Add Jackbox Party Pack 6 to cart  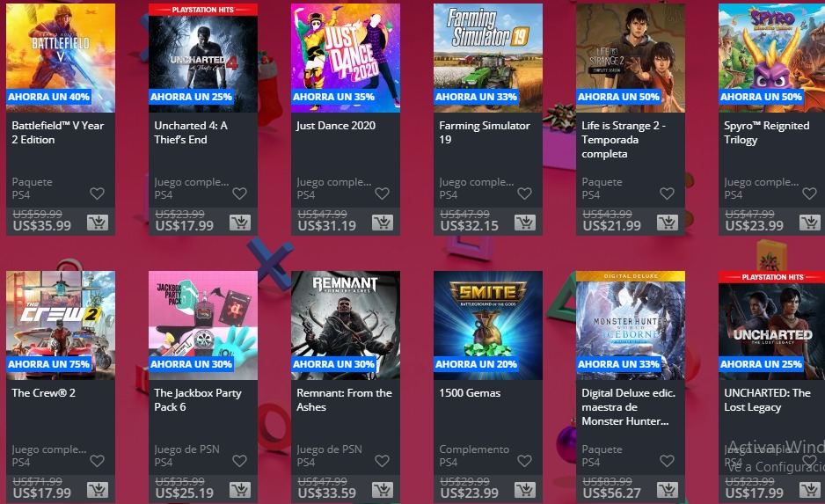click(x=240, y=490)
